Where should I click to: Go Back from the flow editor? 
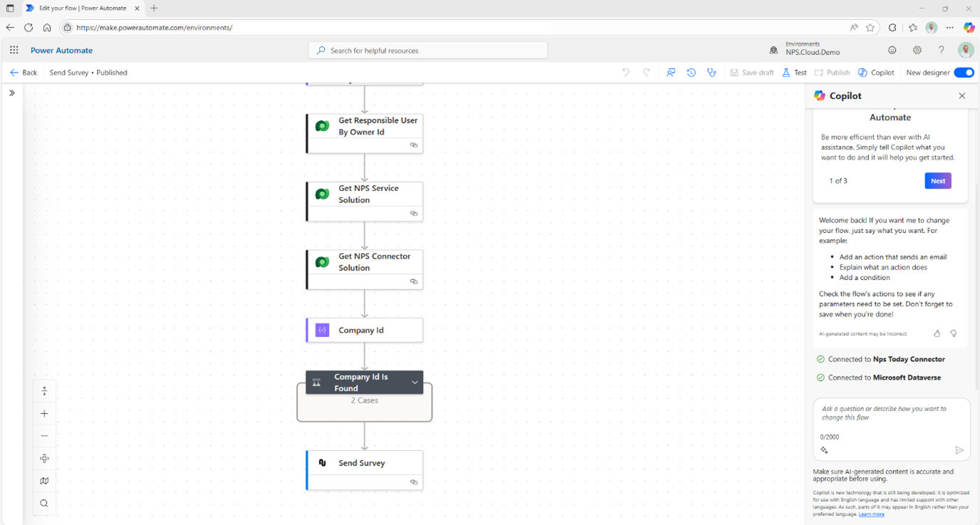[24, 73]
